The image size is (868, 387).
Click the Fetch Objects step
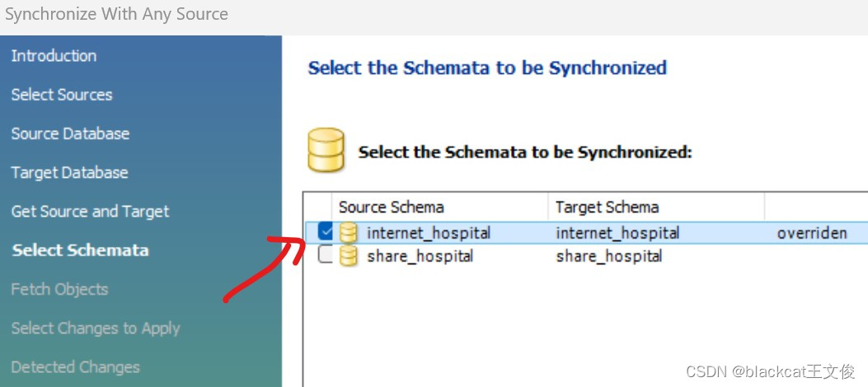point(59,289)
